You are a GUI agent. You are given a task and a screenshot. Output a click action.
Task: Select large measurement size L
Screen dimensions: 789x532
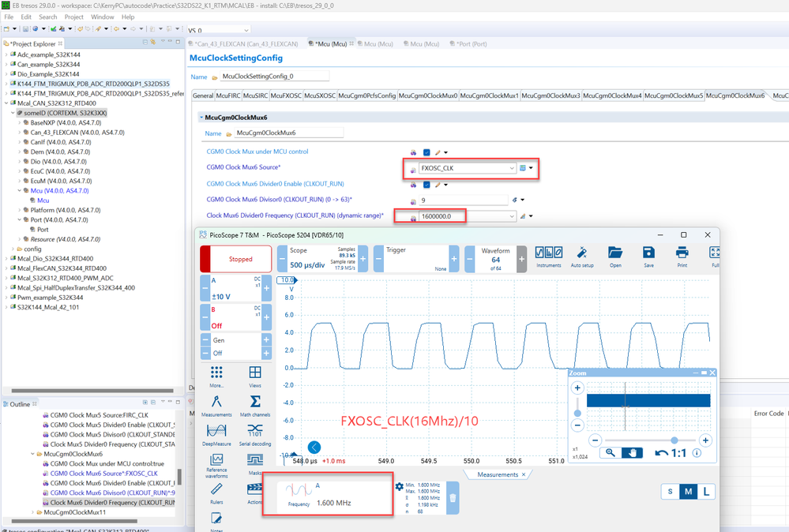point(706,491)
